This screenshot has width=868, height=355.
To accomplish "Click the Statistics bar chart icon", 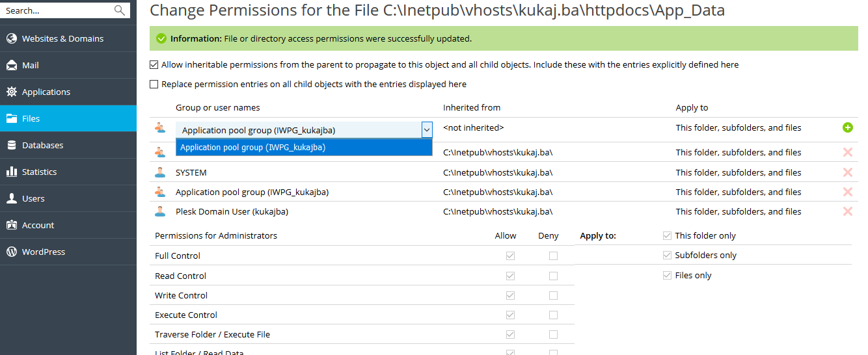I will 11,172.
